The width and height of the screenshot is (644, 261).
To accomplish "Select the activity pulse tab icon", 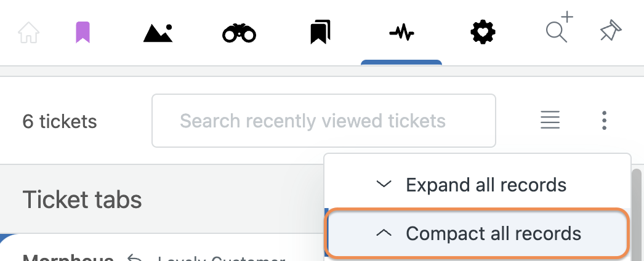I will pos(401,33).
